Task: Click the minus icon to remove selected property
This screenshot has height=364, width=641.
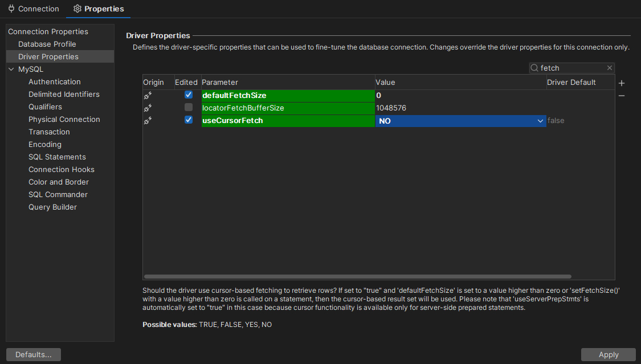Action: click(622, 96)
